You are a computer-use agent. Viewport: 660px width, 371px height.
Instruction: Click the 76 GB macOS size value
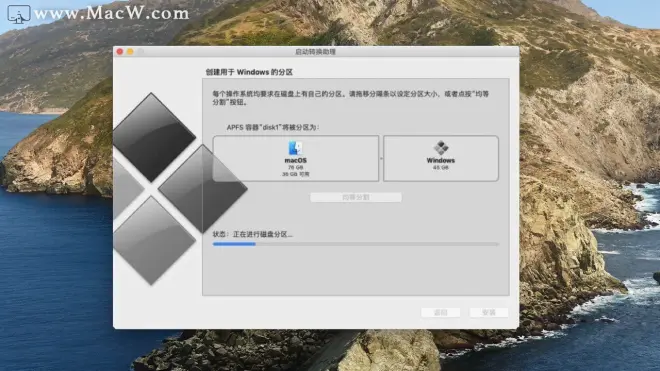coord(295,167)
